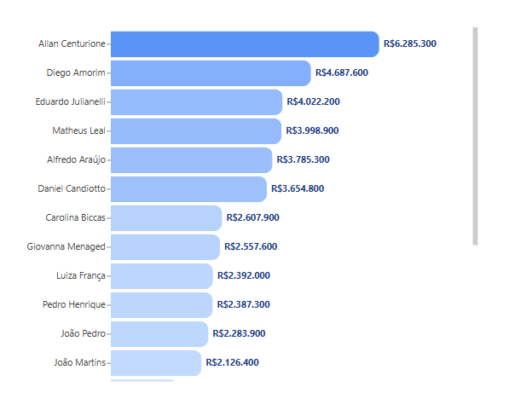Click the Giovanna Menaged axis label
532x416 pixels.
point(66,247)
